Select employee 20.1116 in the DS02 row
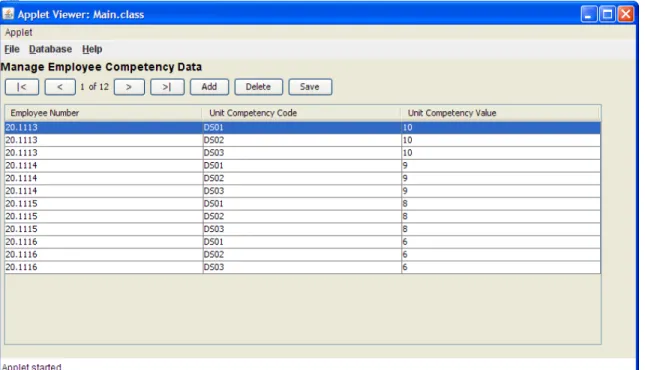Image resolution: width=645 pixels, height=370 pixels. 104,255
